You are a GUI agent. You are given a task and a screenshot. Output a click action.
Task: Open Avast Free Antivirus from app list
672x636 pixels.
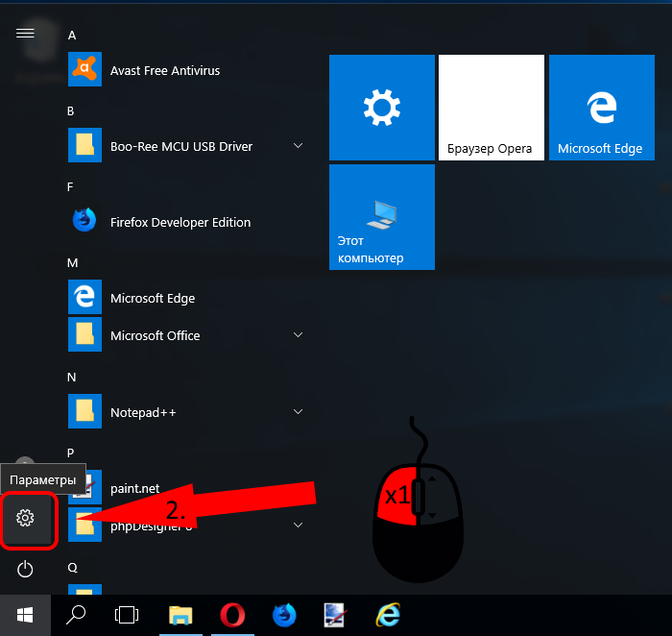[x=164, y=70]
